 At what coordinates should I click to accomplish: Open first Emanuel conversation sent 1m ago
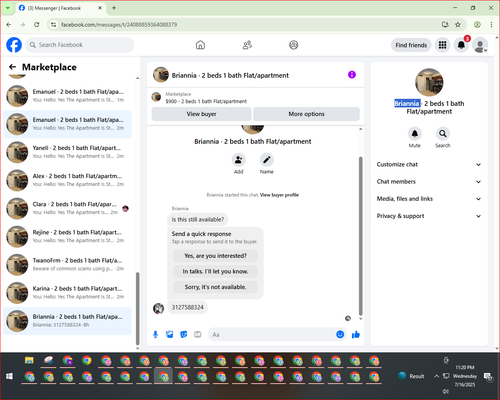(x=68, y=96)
